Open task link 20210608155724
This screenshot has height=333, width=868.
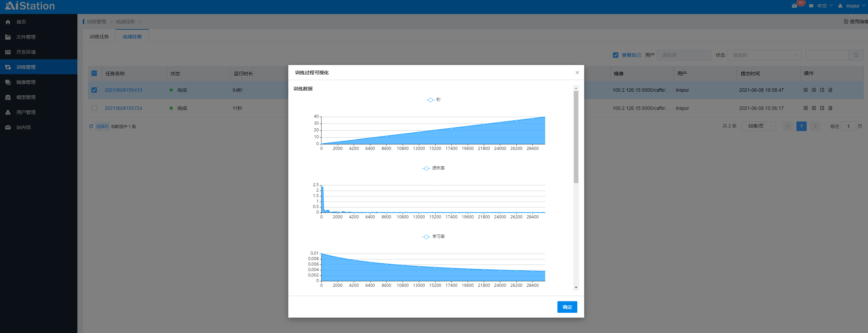tap(123, 108)
